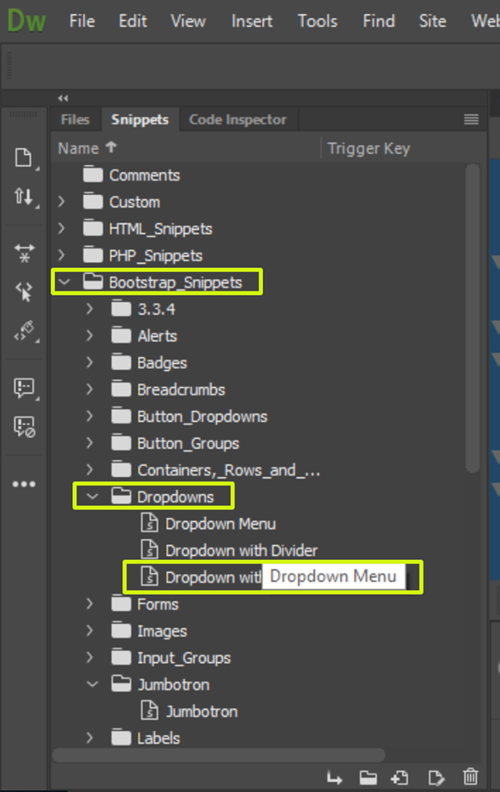500x792 pixels.
Task: Select the Bootstrap_Snippets folder name
Action: pos(175,282)
